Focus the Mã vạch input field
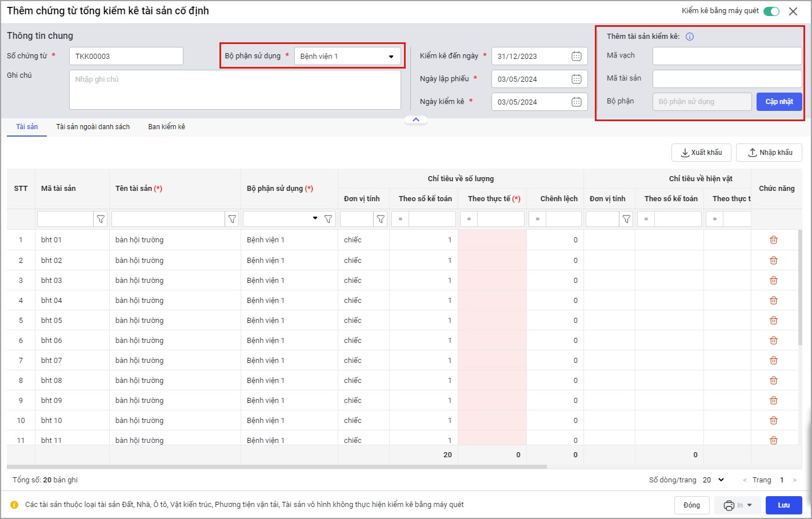Screen dimensions: 812x519 coord(727,56)
